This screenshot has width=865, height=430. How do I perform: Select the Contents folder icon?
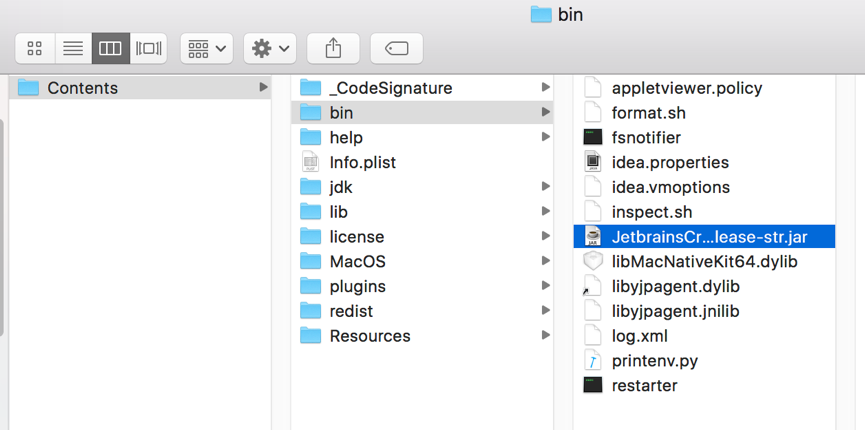(x=28, y=88)
